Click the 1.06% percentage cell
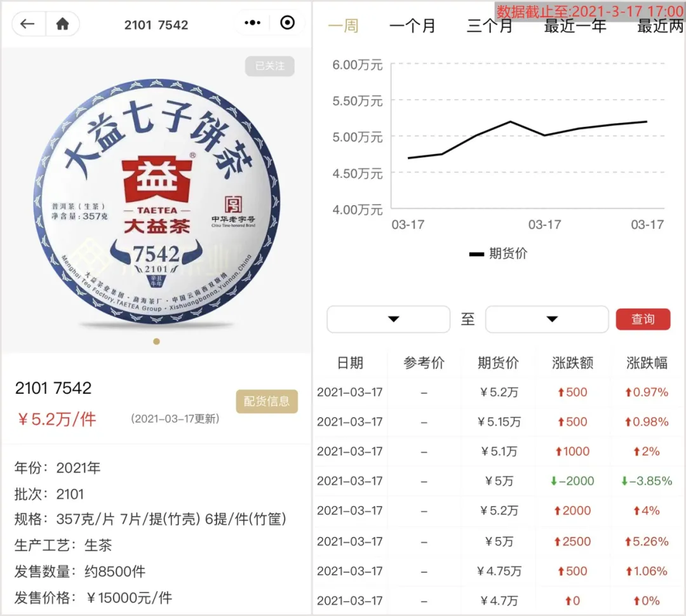The height and width of the screenshot is (616, 686). (647, 571)
